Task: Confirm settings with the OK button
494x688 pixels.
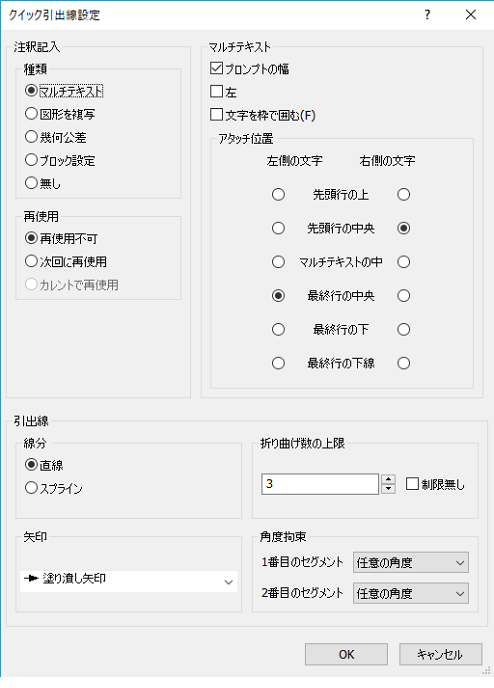Action: 346,654
